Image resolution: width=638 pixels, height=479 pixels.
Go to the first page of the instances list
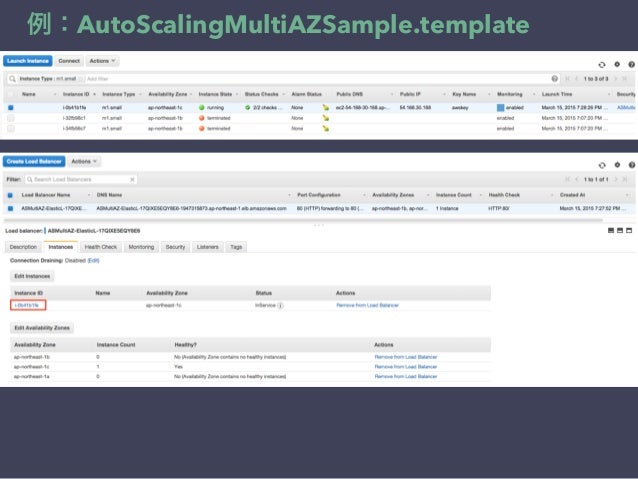click(x=567, y=79)
